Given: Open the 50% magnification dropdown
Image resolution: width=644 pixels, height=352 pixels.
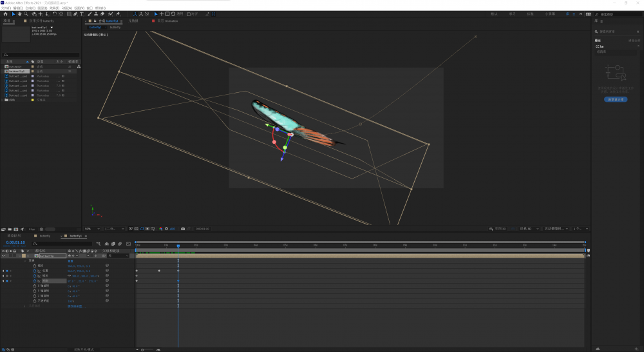Looking at the screenshot, I should [x=92, y=229].
